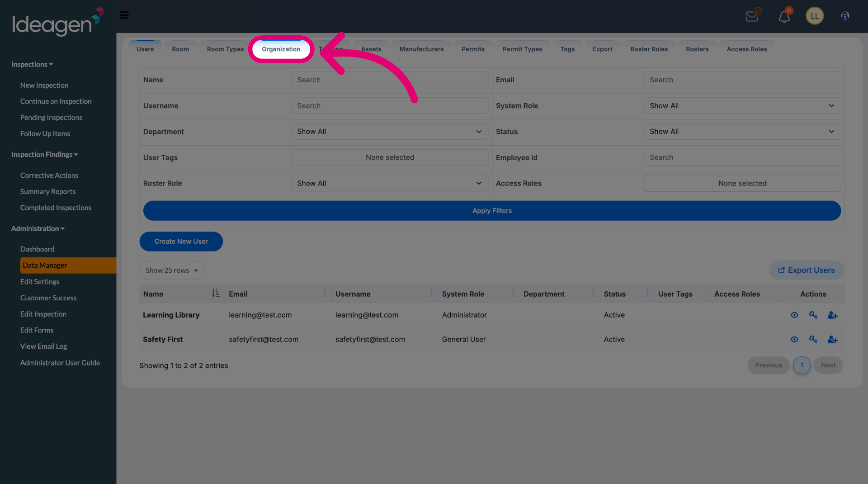This screenshot has height=484, width=868.
Task: Collapse Inspection Findings sidebar section
Action: pyautogui.click(x=44, y=155)
